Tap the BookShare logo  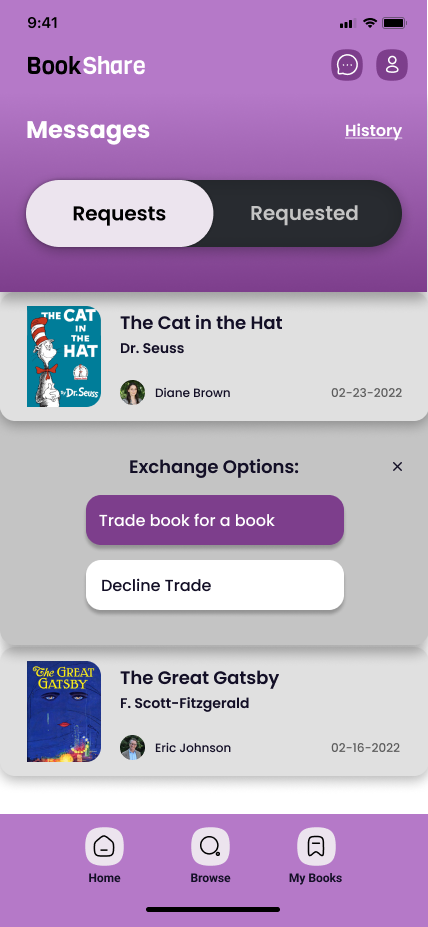[x=86, y=66]
